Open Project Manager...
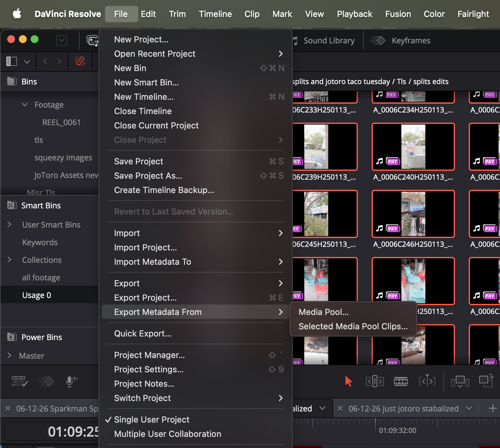 pos(196,355)
